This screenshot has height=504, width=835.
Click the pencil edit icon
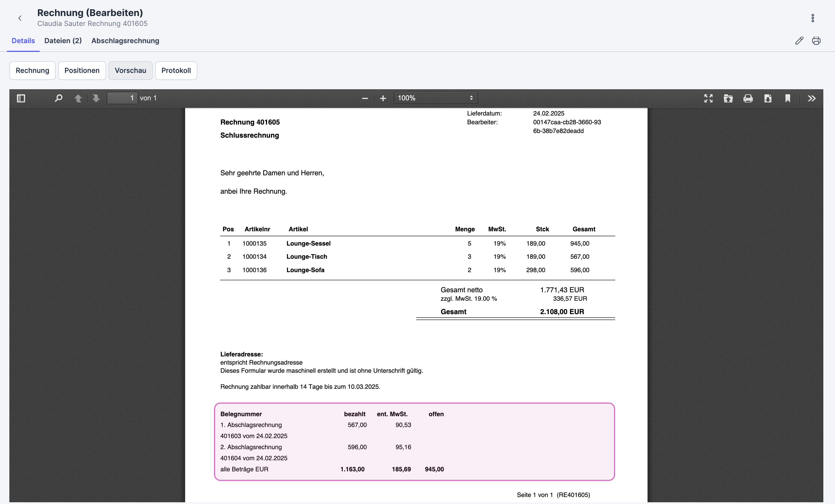799,41
